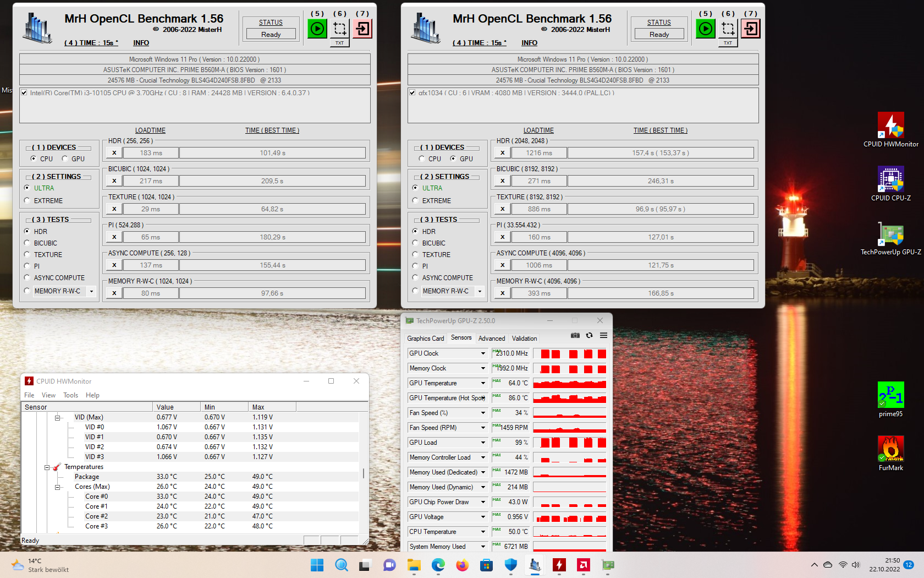The image size is (924, 578).
Task: Open the GPU Clock sensor dropdown
Action: pos(483,353)
